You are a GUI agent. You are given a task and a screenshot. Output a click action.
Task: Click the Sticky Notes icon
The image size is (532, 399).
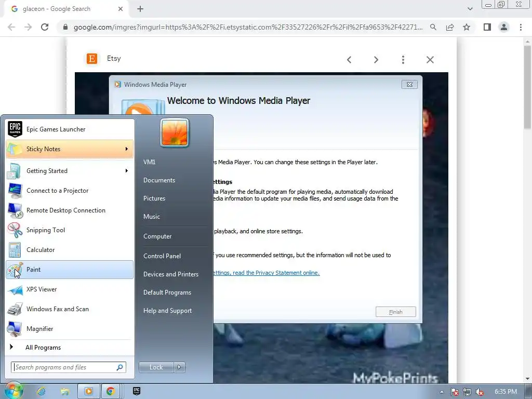tap(15, 149)
